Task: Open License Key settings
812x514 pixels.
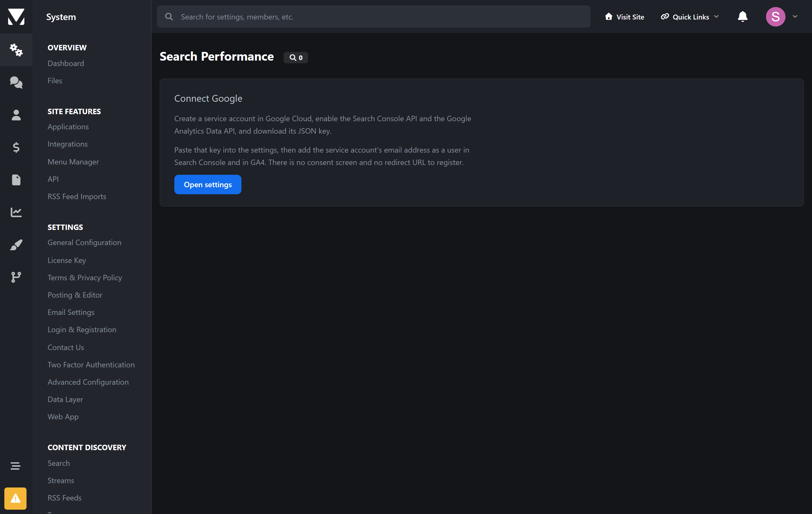Action: click(67, 260)
